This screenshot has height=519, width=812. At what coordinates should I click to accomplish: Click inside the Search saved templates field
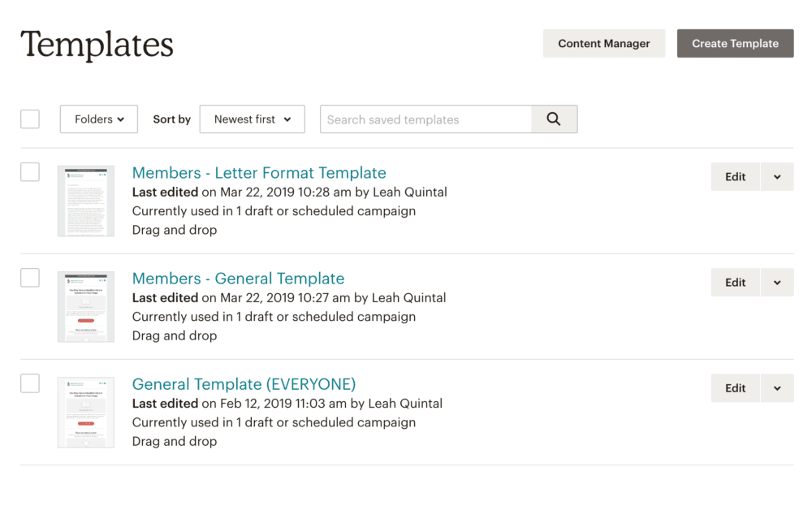422,119
